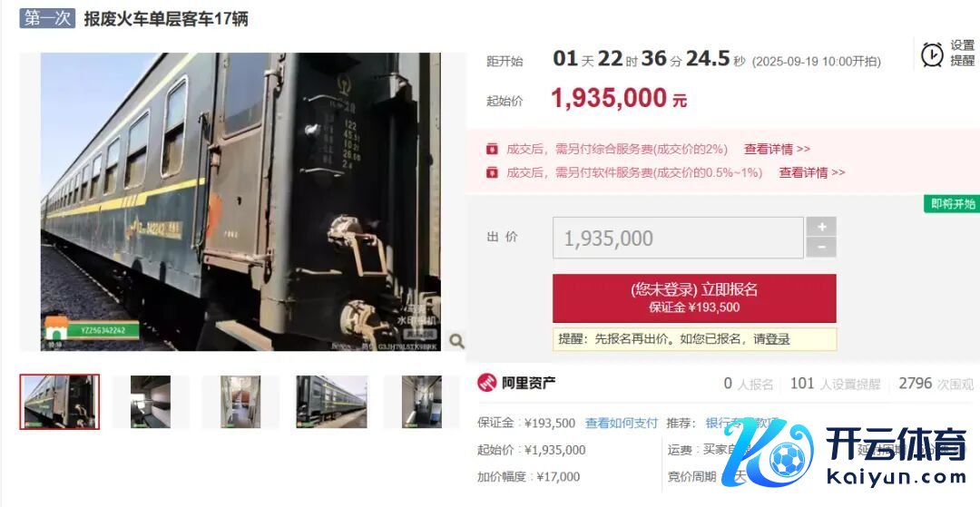980x507 pixels.
Task: Select the fifth carriage interior thumbnail
Action: pyautogui.click(x=422, y=402)
